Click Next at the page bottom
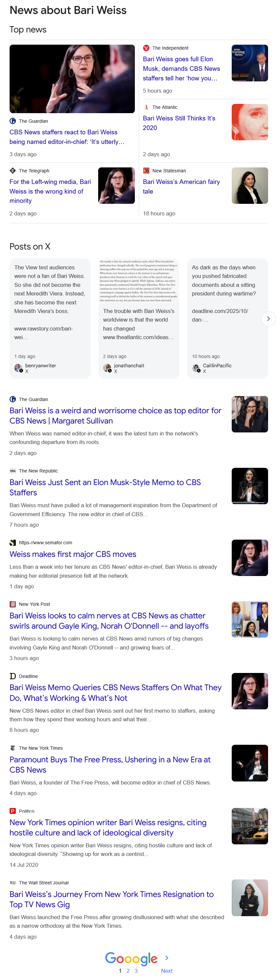Screen dimensions: 276x980 [x=167, y=971]
